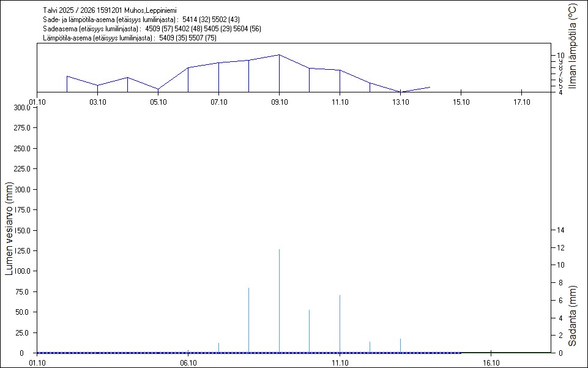Select the 17.10 date label on temperature axis

[521, 102]
